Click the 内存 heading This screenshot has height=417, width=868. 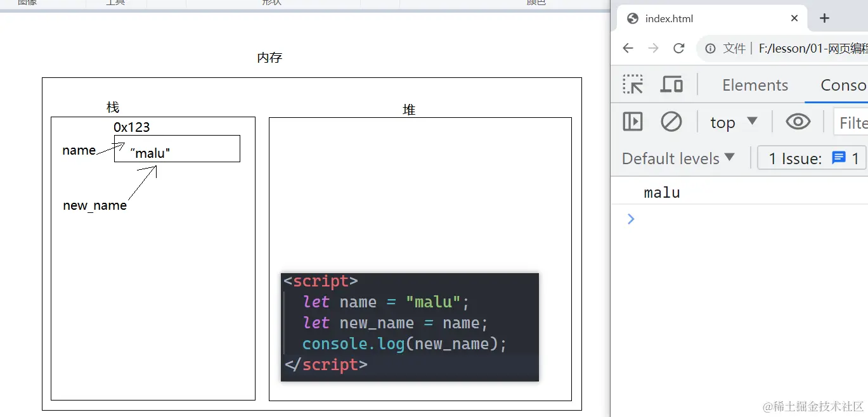pos(269,58)
